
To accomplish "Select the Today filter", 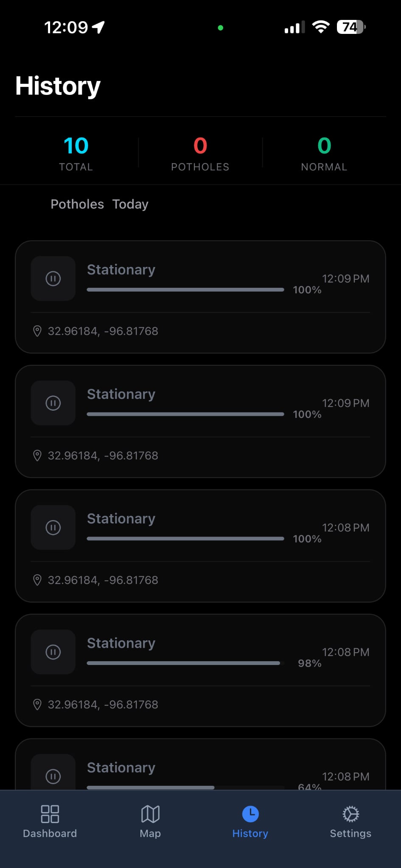I will point(130,204).
